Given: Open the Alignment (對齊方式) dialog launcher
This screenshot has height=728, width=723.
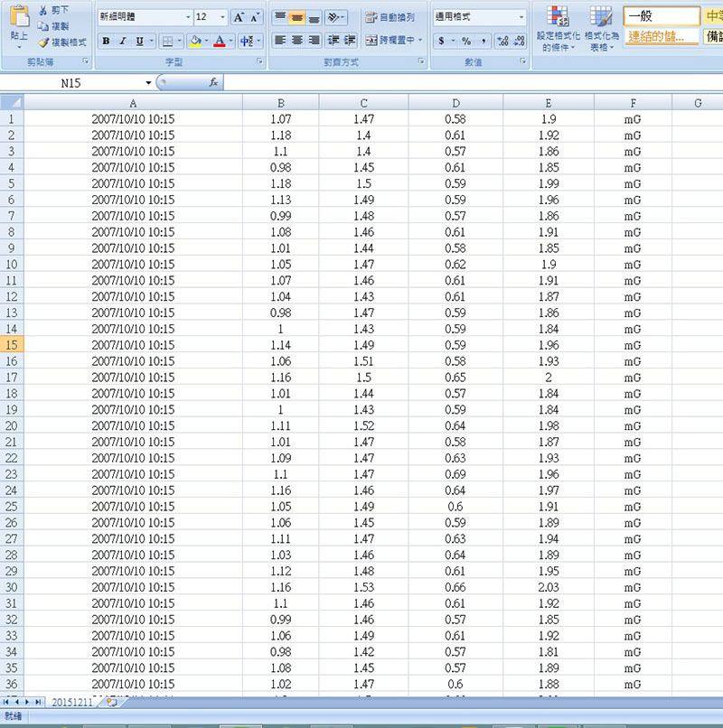Looking at the screenshot, I should coord(421,61).
